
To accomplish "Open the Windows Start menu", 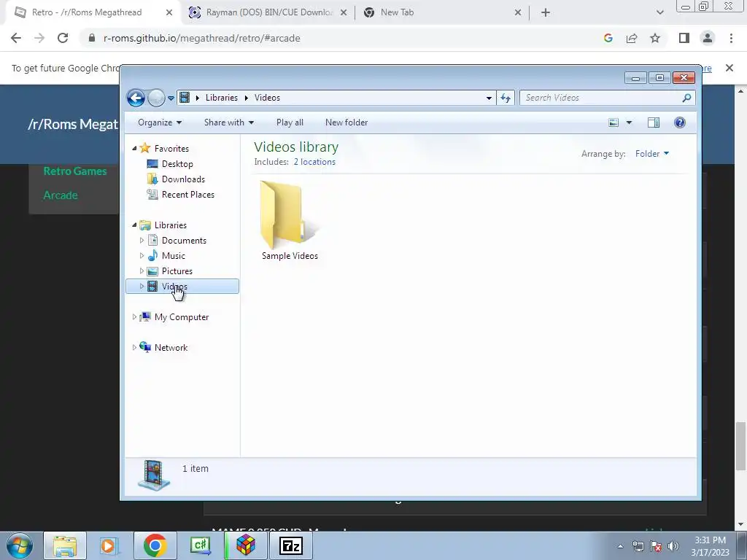I will click(20, 545).
